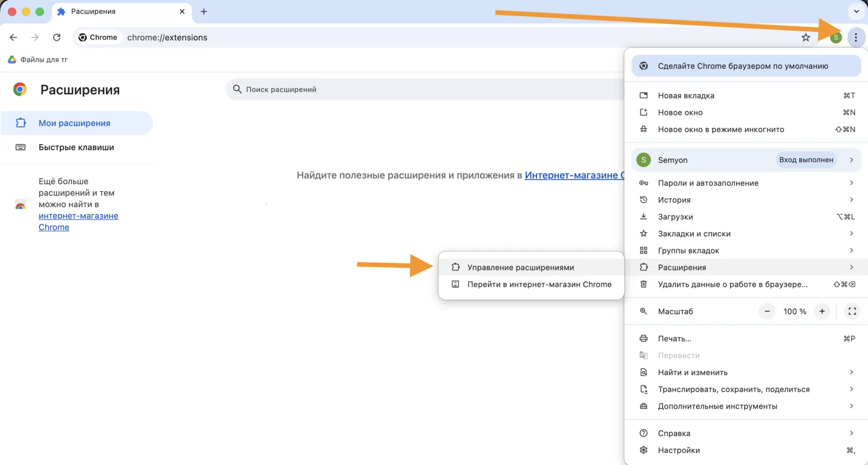Viewport: 868px width, 465px height.
Task: Click Расширения in the Chrome menu
Action: [x=746, y=267]
